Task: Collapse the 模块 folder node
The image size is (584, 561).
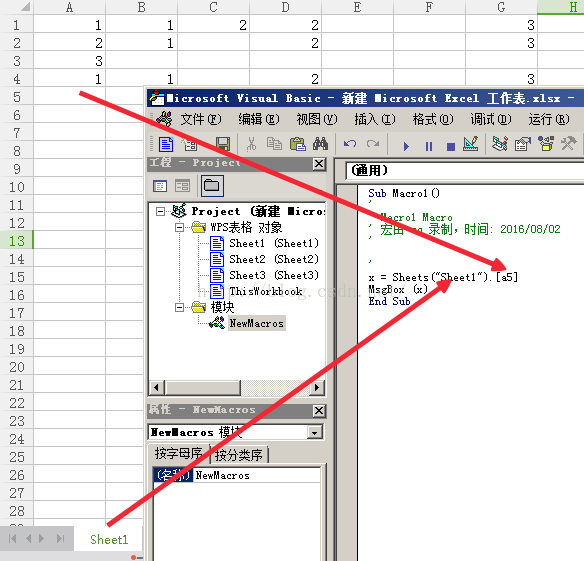Action: (180, 307)
